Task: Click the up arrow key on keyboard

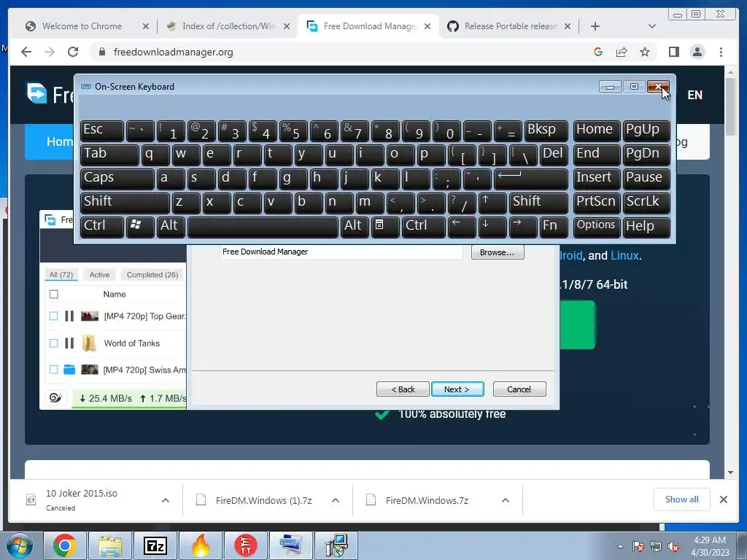Action: tap(492, 203)
